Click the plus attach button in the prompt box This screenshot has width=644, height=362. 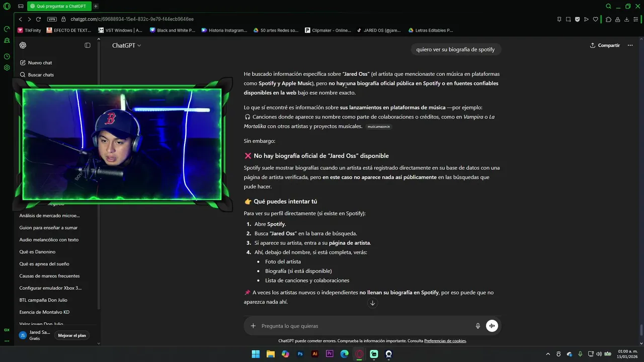[x=253, y=326]
